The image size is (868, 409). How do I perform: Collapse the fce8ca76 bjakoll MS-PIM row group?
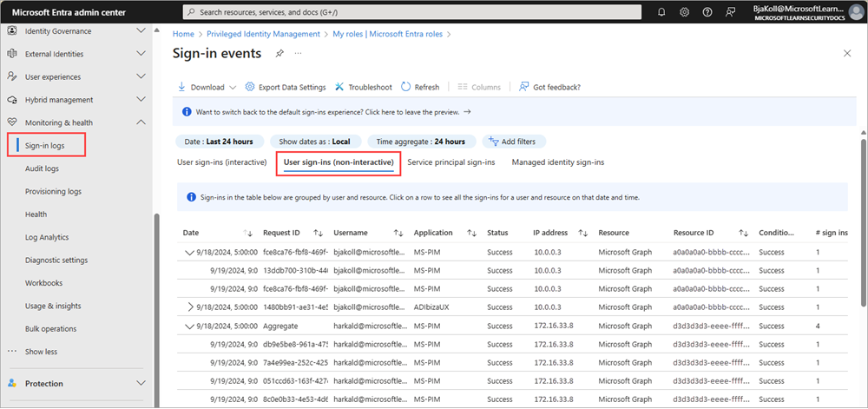coord(189,253)
